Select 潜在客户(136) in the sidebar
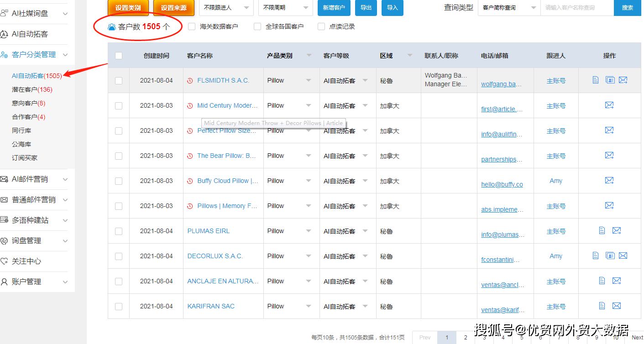644x344 pixels. [31, 89]
